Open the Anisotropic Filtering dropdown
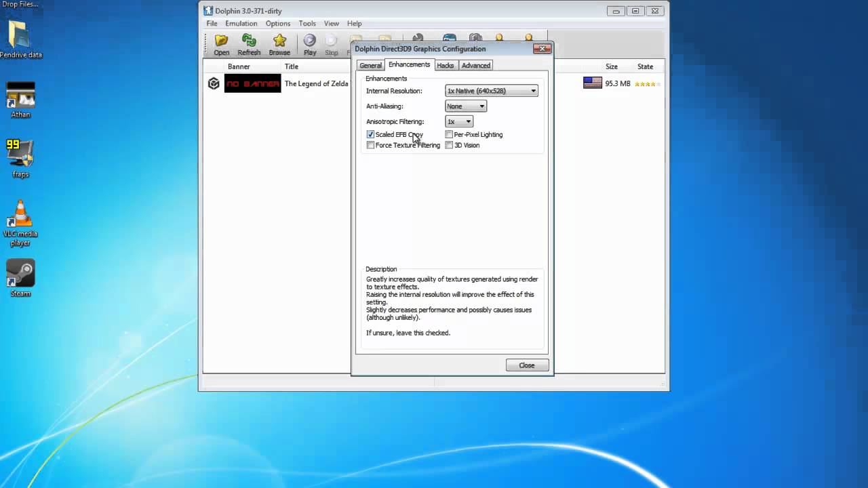The image size is (868, 488). (459, 122)
